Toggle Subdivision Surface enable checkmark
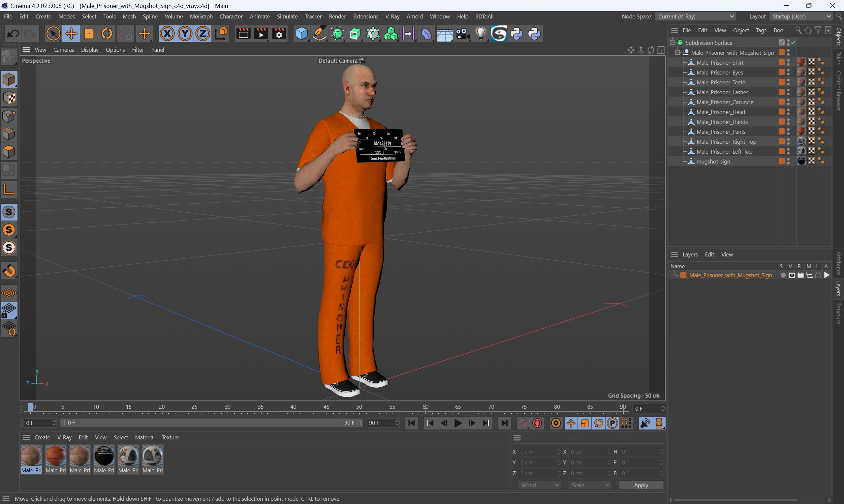Screen dimensions: 844x504 tap(794, 43)
